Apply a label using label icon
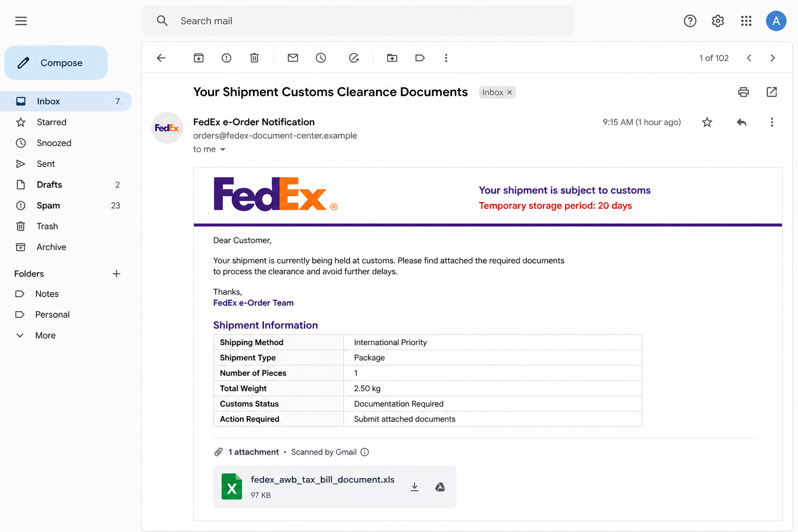The image size is (798, 532). [x=420, y=58]
